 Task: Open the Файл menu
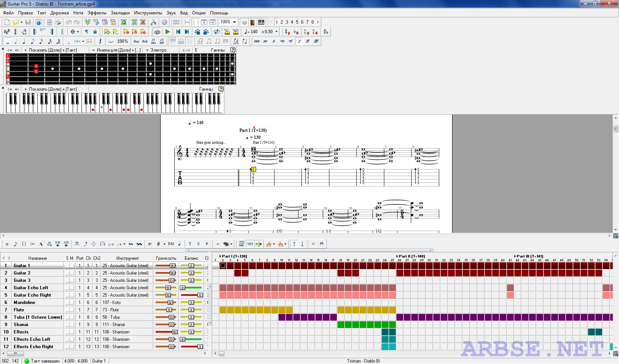[x=8, y=13]
